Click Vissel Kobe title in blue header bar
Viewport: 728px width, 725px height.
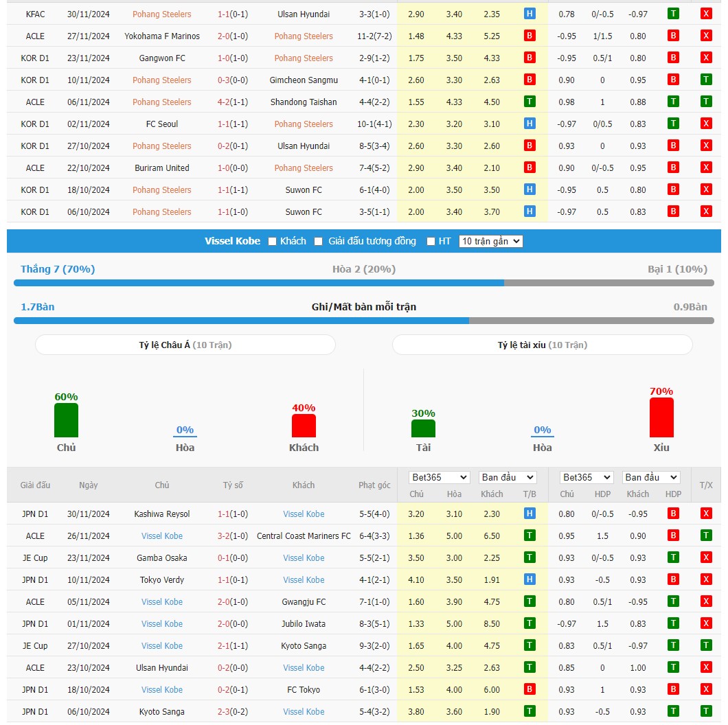(232, 242)
